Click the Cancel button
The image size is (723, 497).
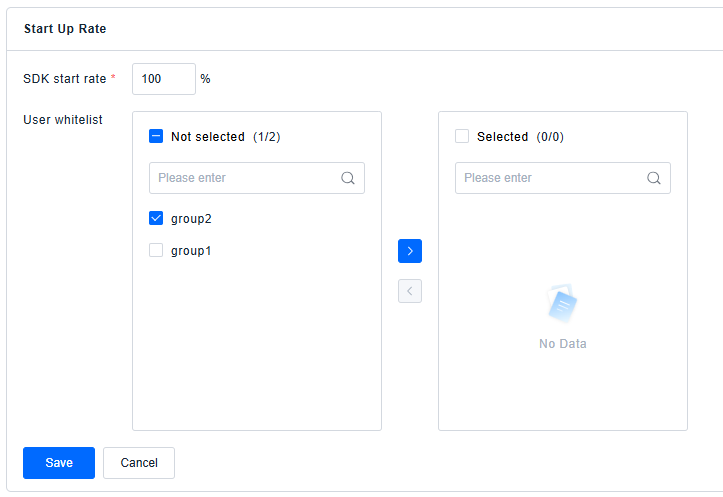click(x=139, y=463)
